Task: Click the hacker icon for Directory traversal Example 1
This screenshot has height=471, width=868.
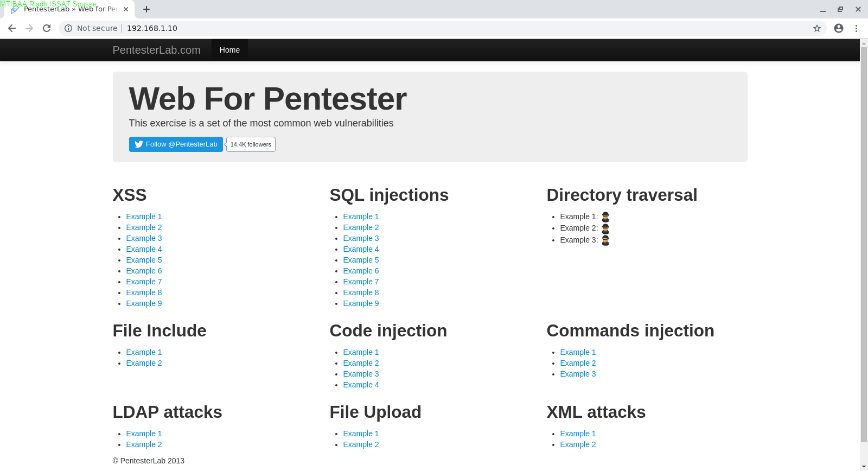Action: [x=605, y=217]
